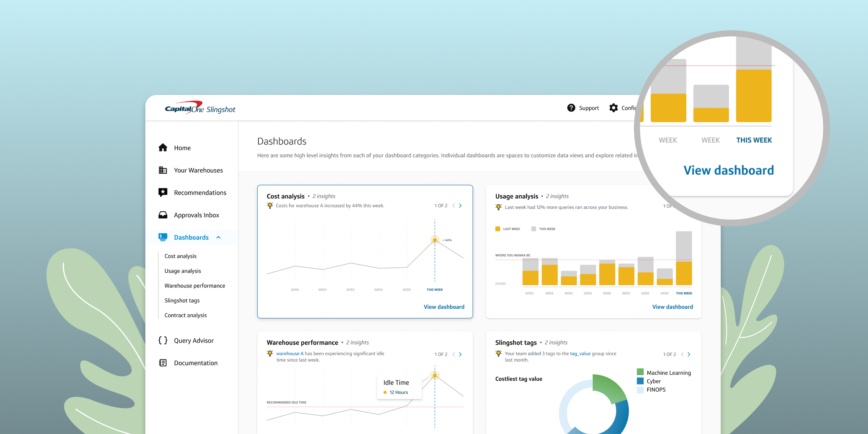Image resolution: width=868 pixels, height=434 pixels.
Task: Go to previous insight in Slingshot tags
Action: [x=682, y=354]
